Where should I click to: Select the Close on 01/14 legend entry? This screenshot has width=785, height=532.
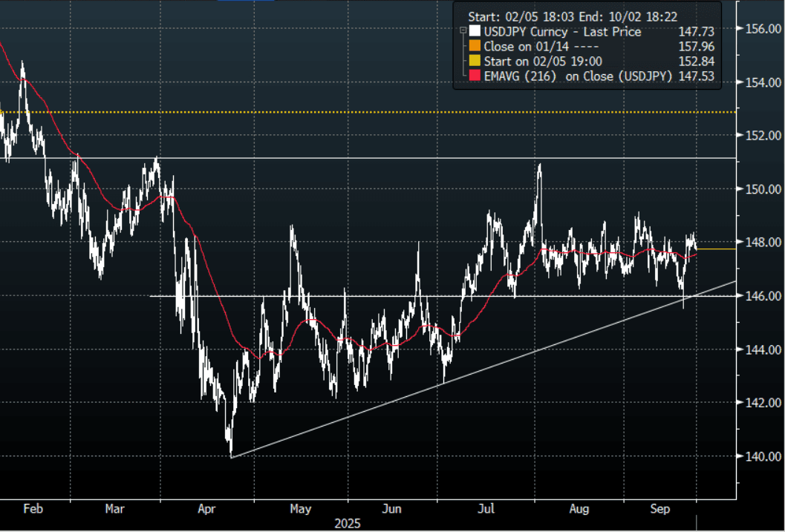(530, 46)
